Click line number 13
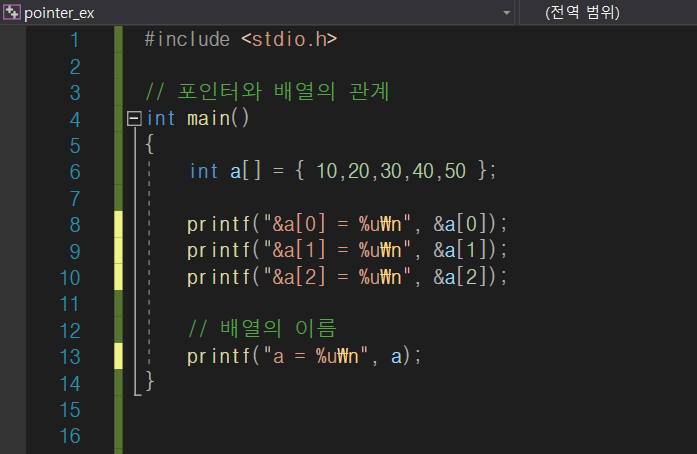 pyautogui.click(x=70, y=357)
